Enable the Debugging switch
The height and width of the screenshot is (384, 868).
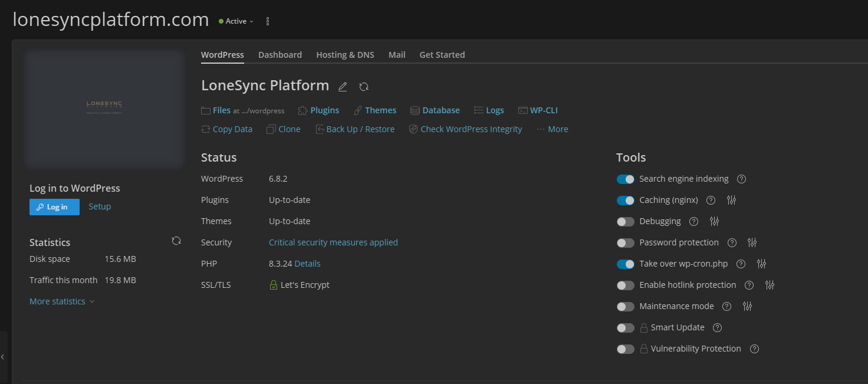pyautogui.click(x=626, y=221)
